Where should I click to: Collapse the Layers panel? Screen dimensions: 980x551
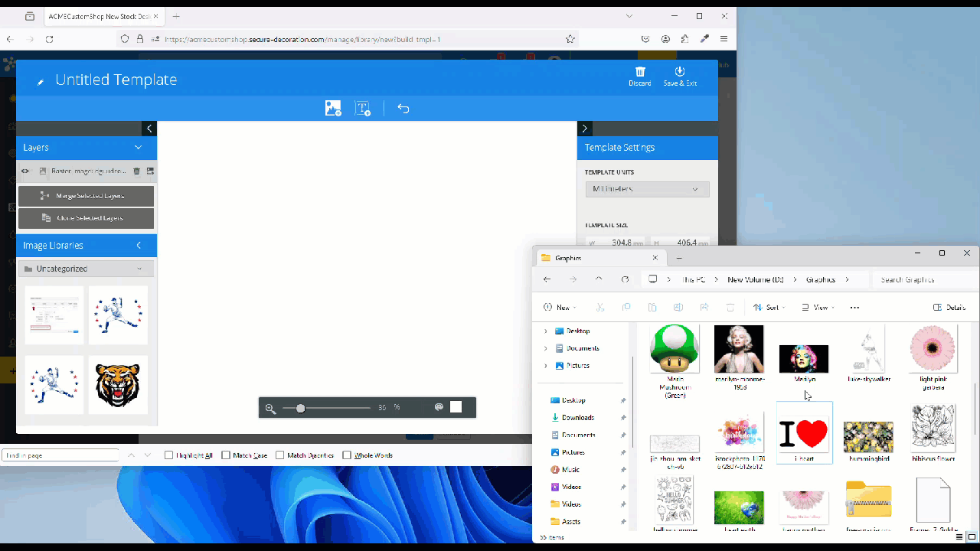click(x=139, y=148)
